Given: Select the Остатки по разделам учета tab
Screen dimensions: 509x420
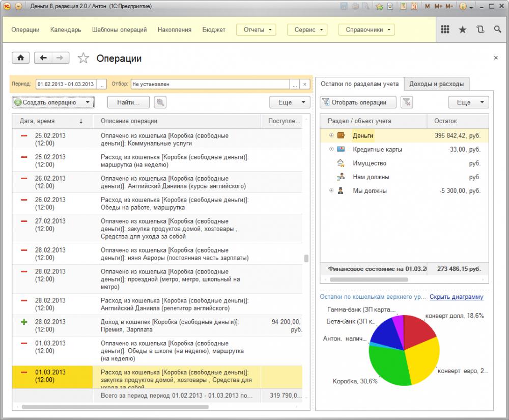Looking at the screenshot, I should [360, 83].
